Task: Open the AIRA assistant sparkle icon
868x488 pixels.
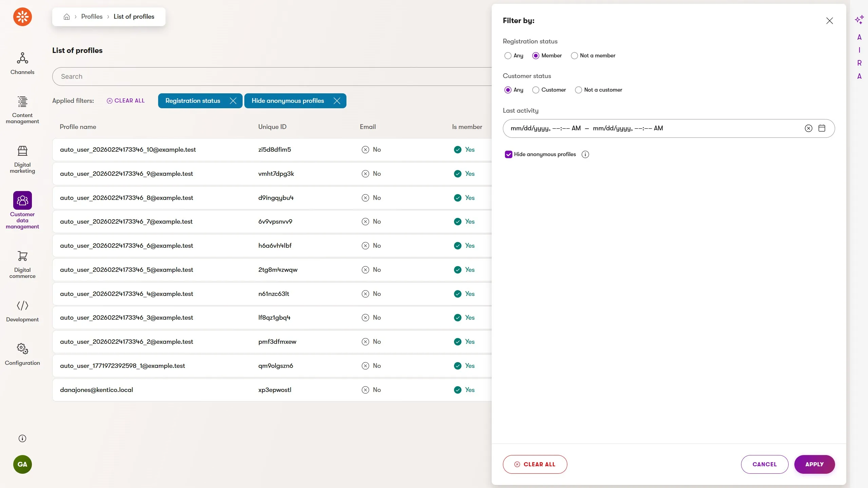Action: coord(859,20)
